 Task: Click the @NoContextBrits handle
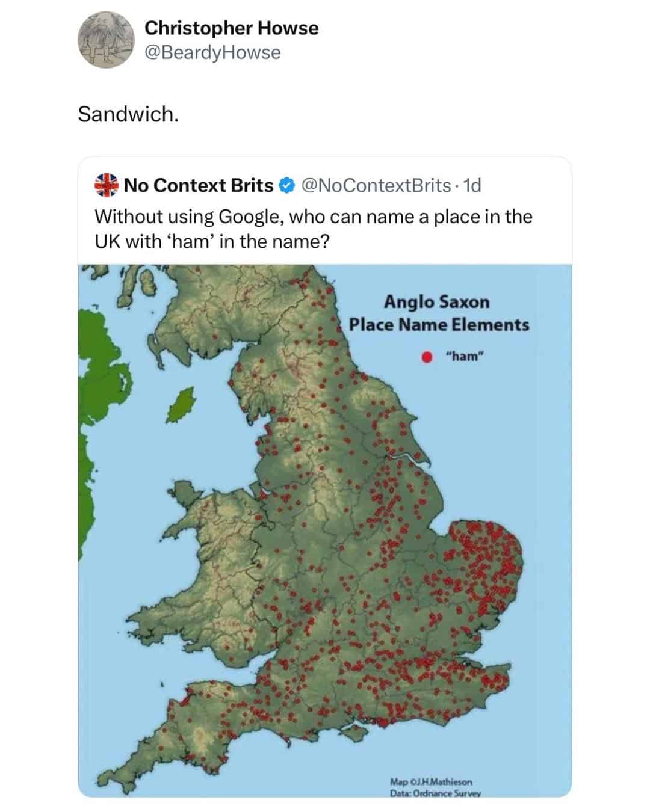pos(375,186)
